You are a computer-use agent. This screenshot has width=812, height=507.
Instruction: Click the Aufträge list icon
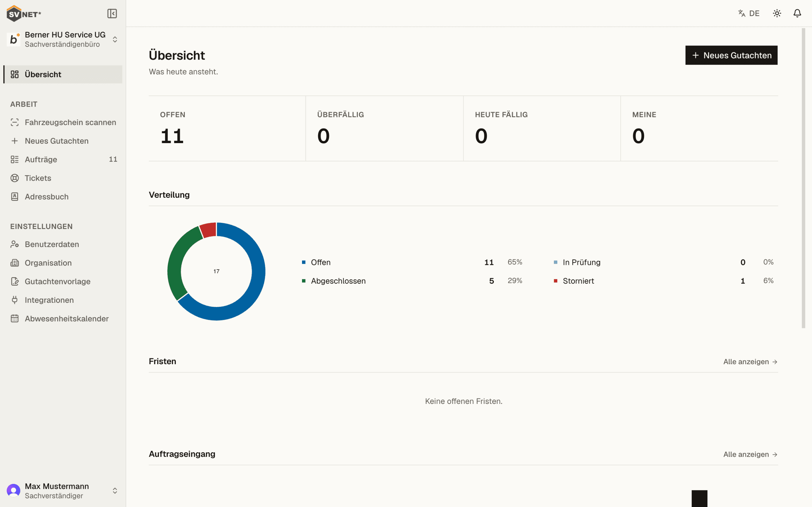tap(14, 159)
